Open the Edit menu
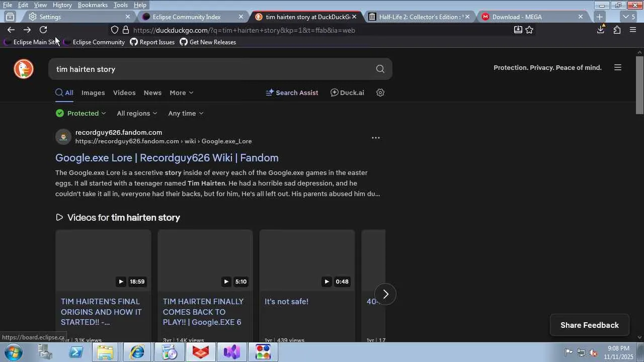The height and width of the screenshot is (362, 644). pos(23,5)
